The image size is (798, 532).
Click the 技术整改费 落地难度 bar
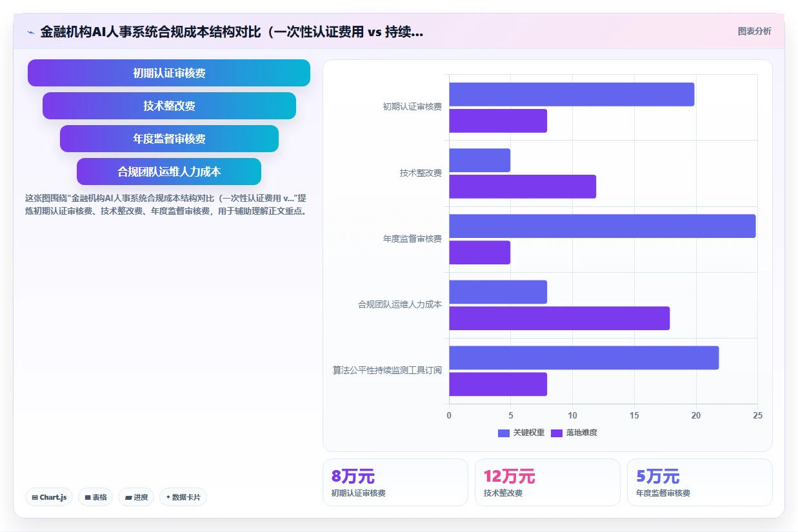(x=523, y=186)
